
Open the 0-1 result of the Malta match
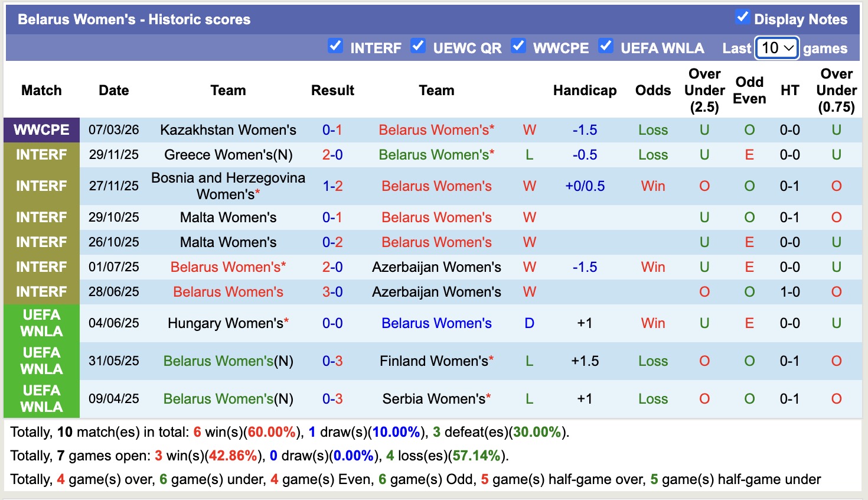[332, 217]
